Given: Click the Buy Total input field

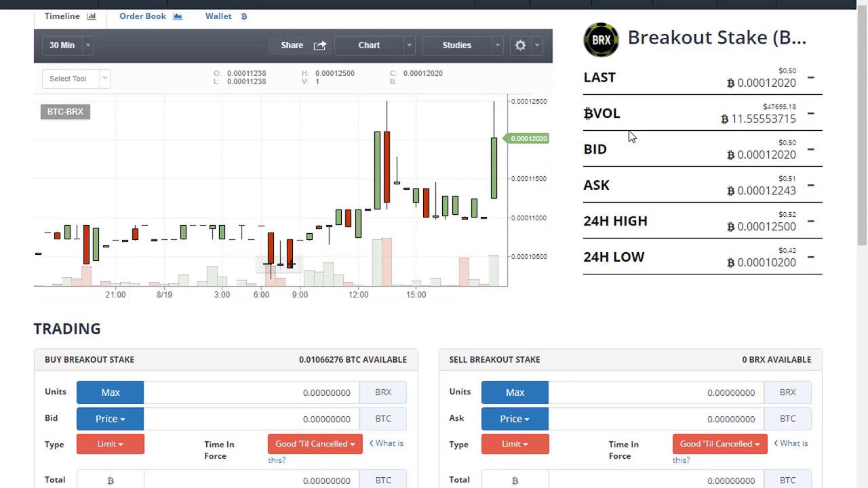Looking at the screenshot, I should click(x=252, y=480).
